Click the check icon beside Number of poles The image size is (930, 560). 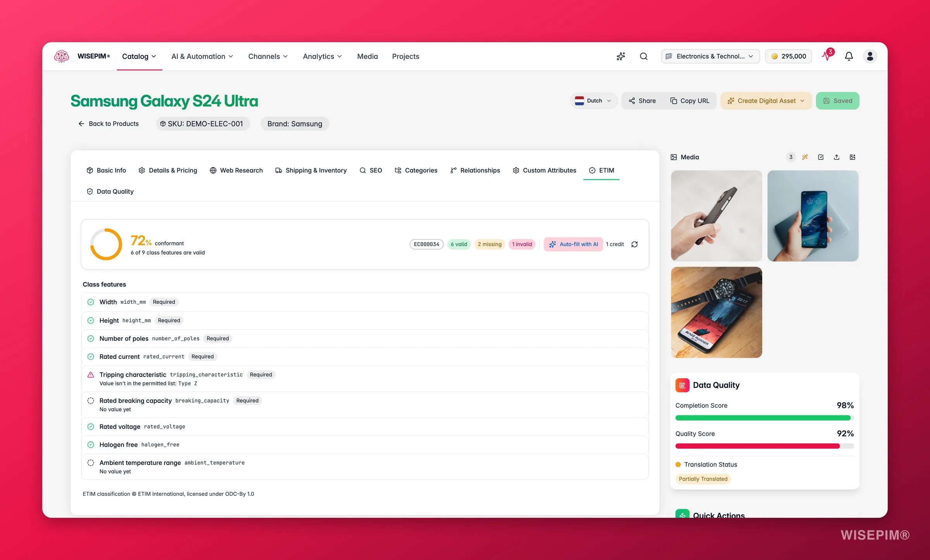point(91,338)
